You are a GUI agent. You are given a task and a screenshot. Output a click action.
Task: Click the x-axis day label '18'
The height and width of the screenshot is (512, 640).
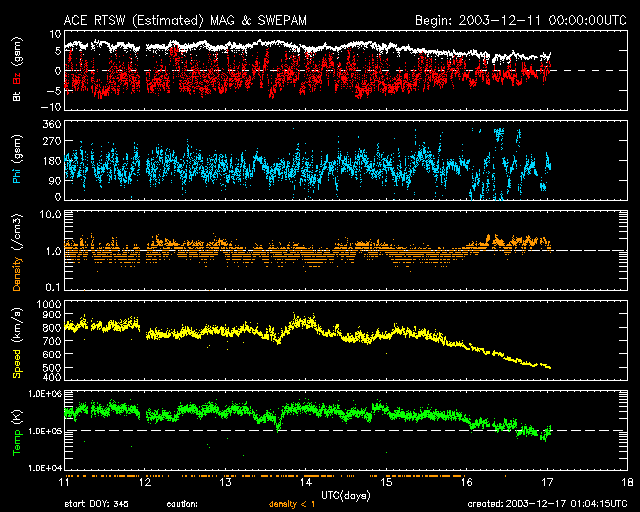pos(627,482)
